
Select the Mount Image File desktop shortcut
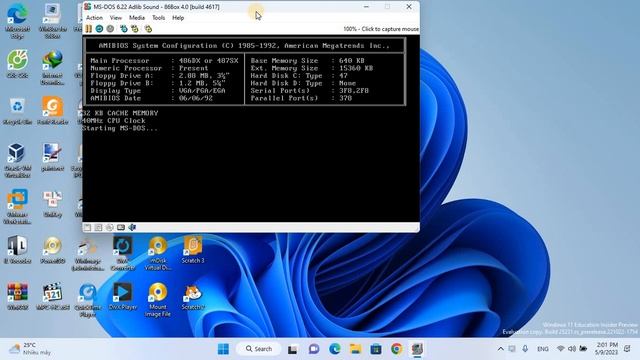click(158, 300)
